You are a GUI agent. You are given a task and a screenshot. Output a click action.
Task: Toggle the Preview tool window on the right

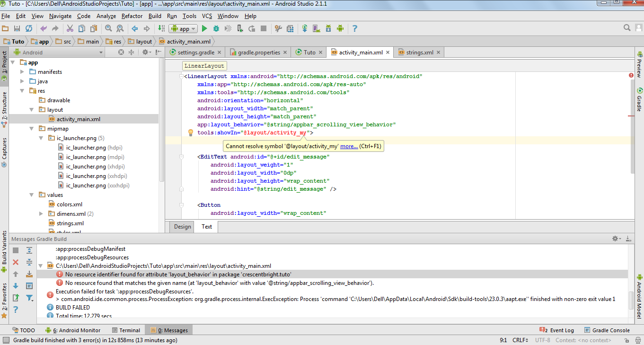pyautogui.click(x=639, y=64)
